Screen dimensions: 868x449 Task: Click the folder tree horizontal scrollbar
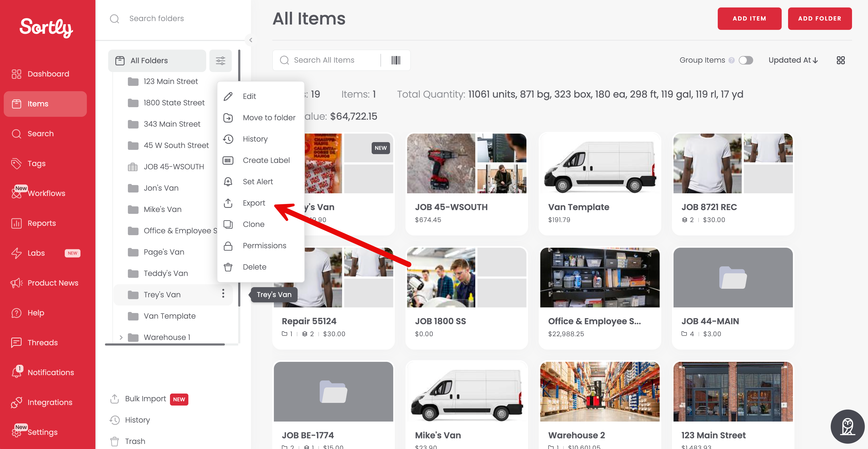pyautogui.click(x=165, y=344)
